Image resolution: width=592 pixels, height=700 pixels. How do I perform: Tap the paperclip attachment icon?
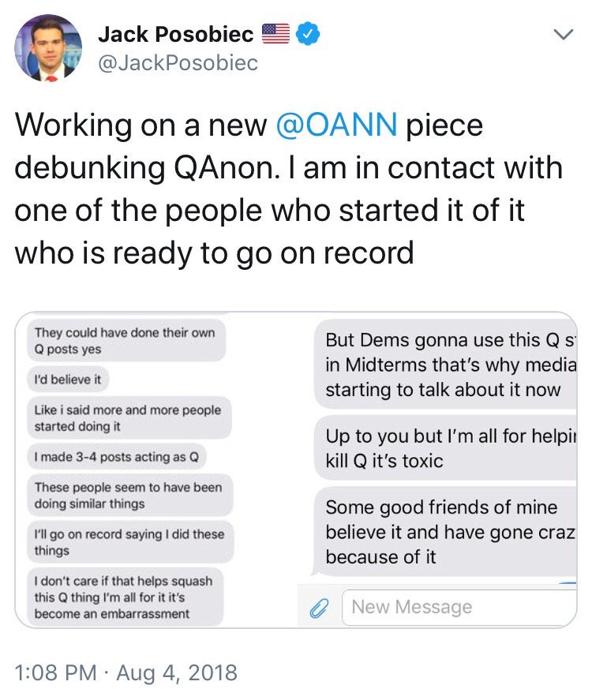pos(318,607)
